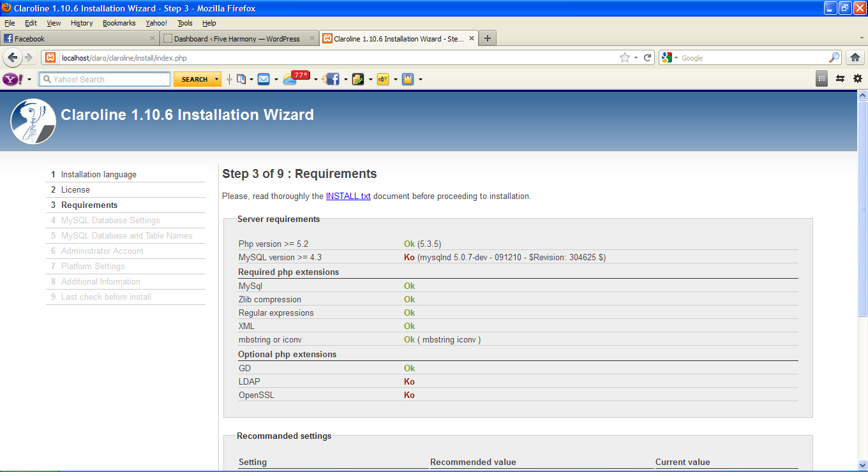Close the Claroline Installation Wizard tab

pos(472,38)
